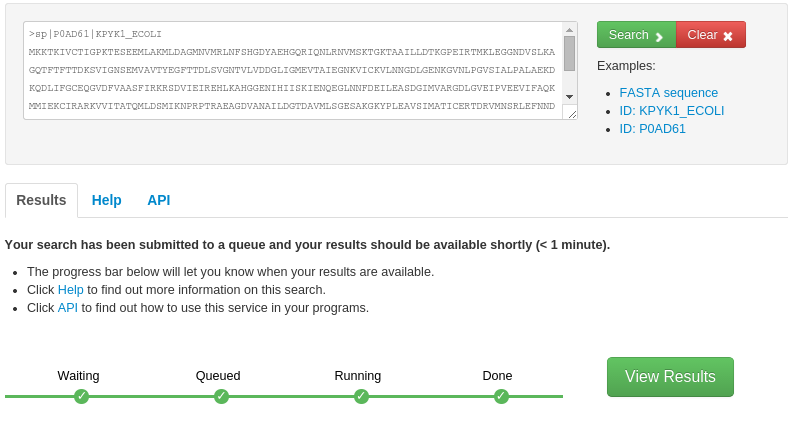
Task: Open the API tab
Action: 159,200
